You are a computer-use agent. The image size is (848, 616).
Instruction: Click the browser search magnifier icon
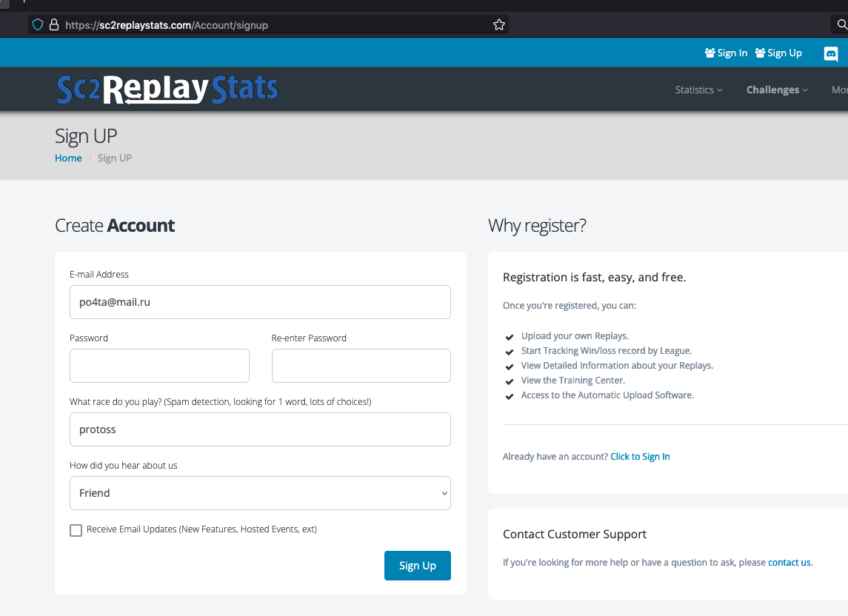point(841,25)
